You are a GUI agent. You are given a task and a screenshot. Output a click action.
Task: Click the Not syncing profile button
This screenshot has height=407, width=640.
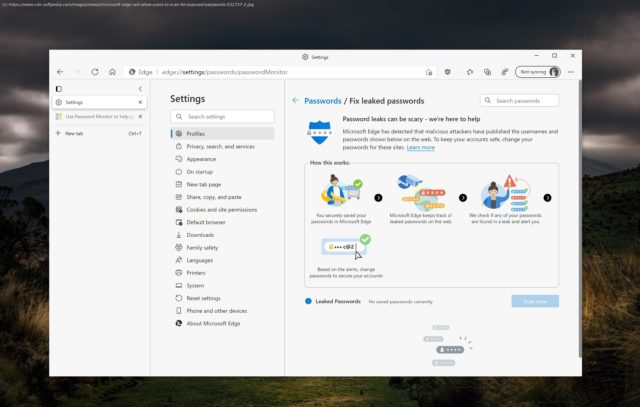pos(538,72)
